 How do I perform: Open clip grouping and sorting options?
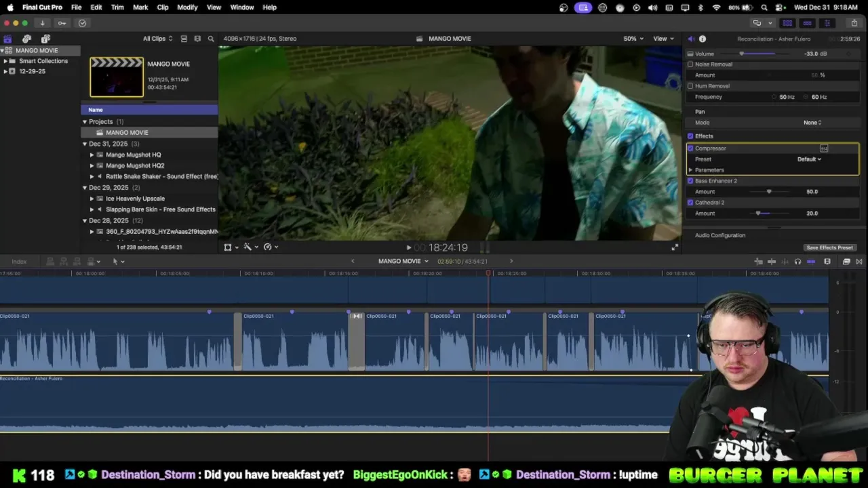pos(197,39)
